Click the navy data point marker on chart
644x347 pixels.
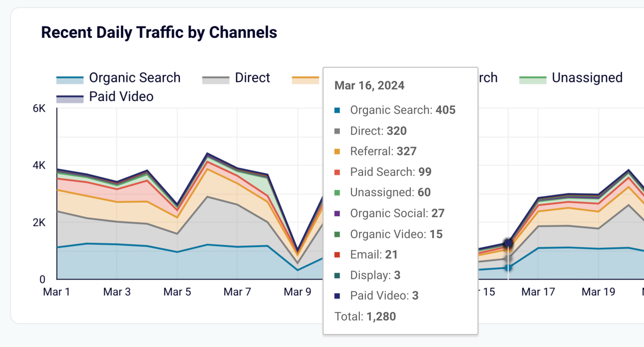(x=508, y=243)
